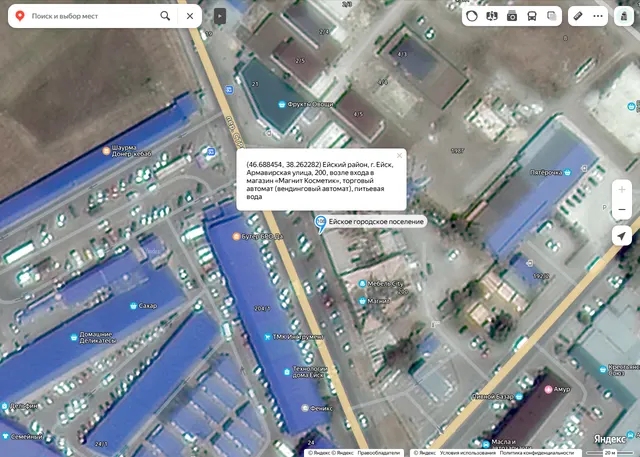The image size is (640, 457).
Task: Select 'ТМК Инструмент' cart icon
Action: coord(267,337)
